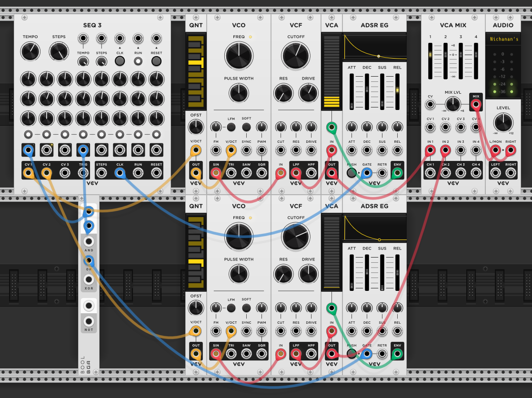
Task: Click the PULSE WIDTH knob on upper VCO
Action: pos(239,93)
